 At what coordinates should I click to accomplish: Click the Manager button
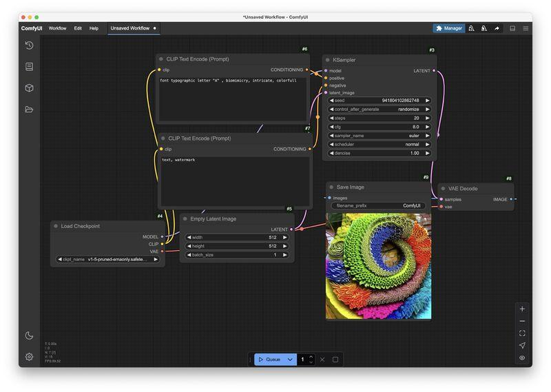click(449, 28)
